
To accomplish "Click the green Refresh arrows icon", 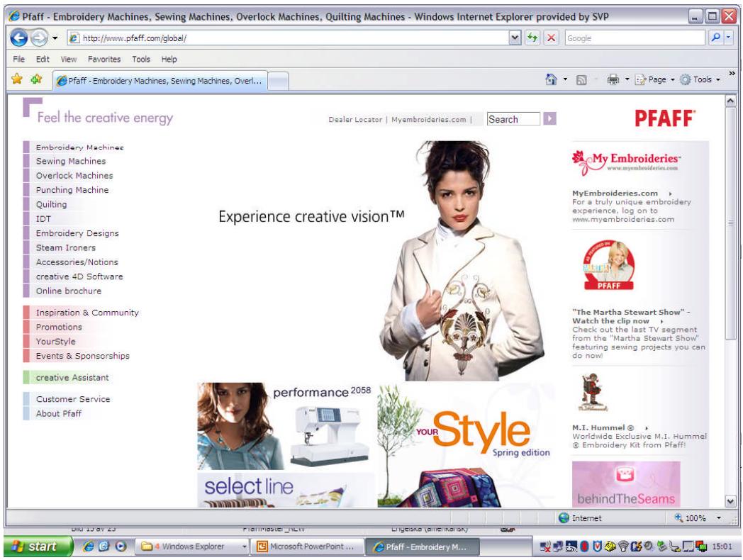I will (532, 38).
